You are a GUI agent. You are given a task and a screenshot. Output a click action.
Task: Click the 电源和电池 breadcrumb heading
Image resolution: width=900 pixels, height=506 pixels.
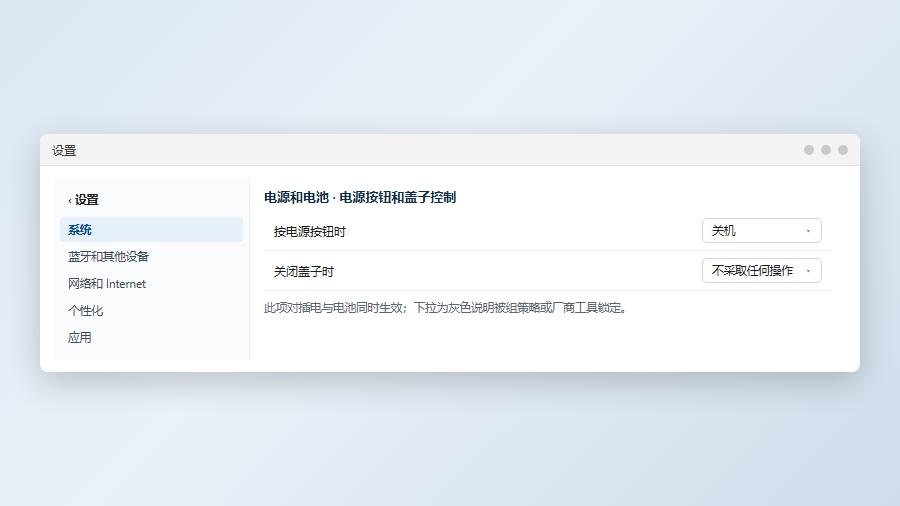coord(296,197)
